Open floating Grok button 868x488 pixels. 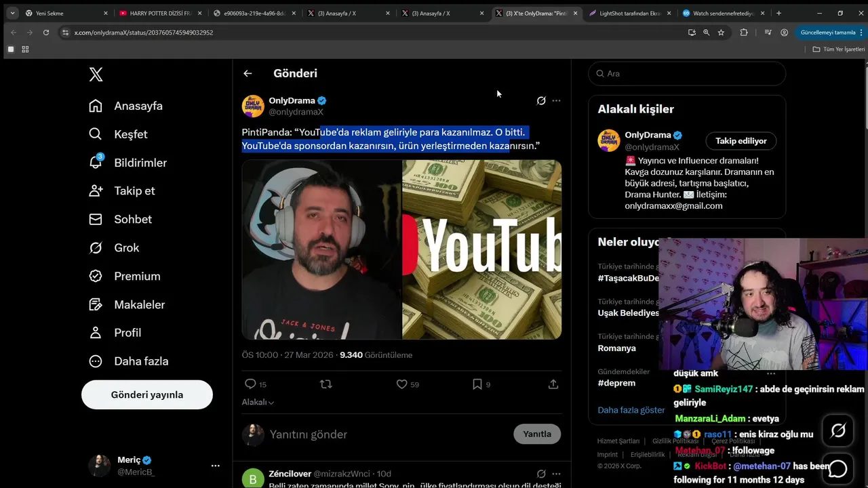click(838, 430)
